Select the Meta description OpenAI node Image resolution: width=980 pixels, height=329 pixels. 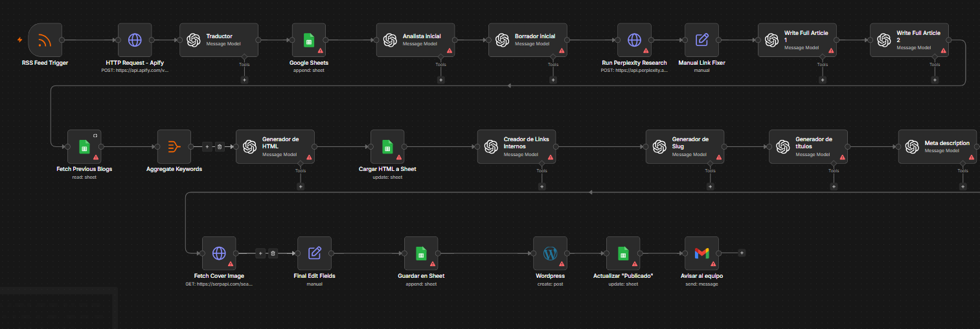[x=937, y=146]
